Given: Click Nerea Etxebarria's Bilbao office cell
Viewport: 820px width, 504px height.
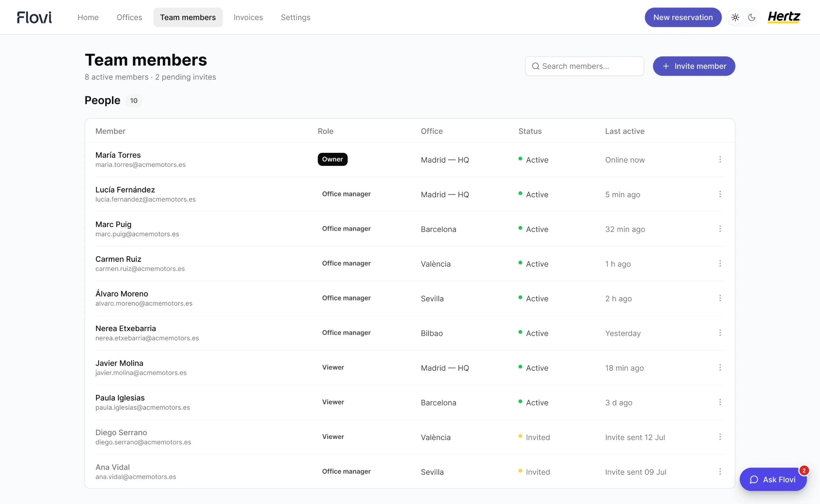Looking at the screenshot, I should click(432, 333).
